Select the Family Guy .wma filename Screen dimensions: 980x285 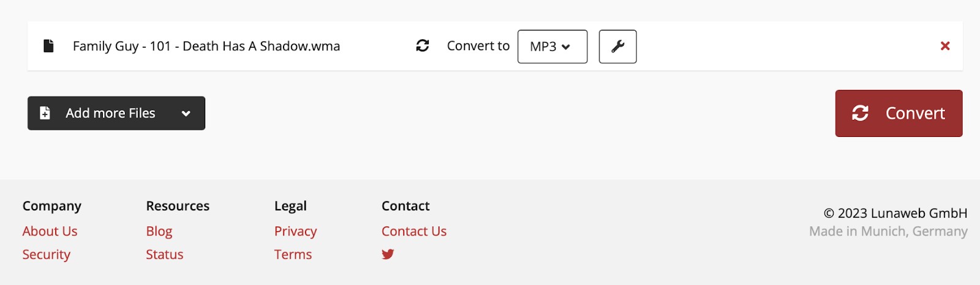pos(206,46)
